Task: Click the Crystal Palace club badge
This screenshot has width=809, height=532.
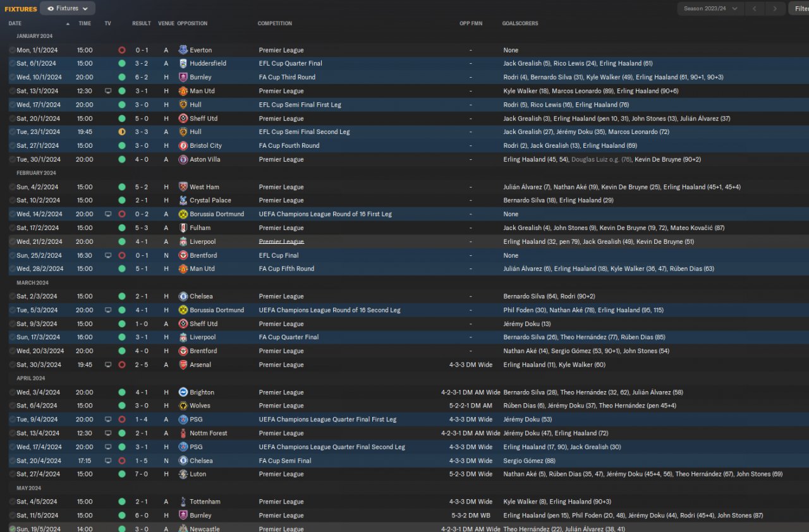Action: coord(183,200)
